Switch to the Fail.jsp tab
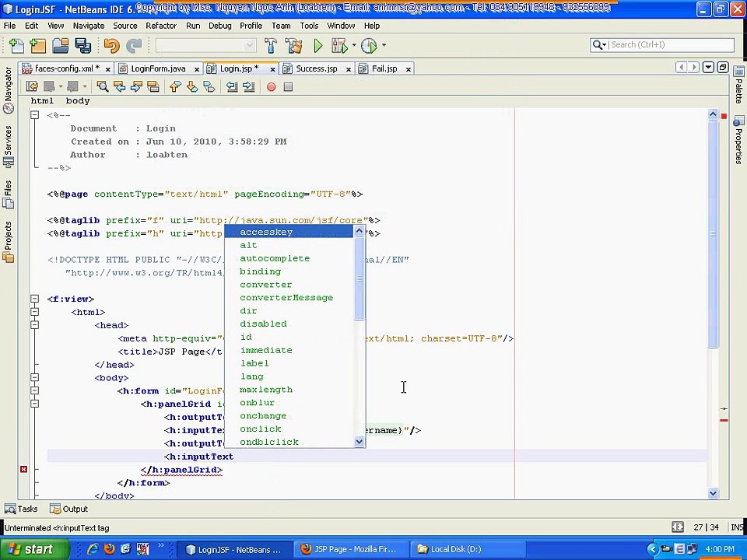 [x=384, y=68]
